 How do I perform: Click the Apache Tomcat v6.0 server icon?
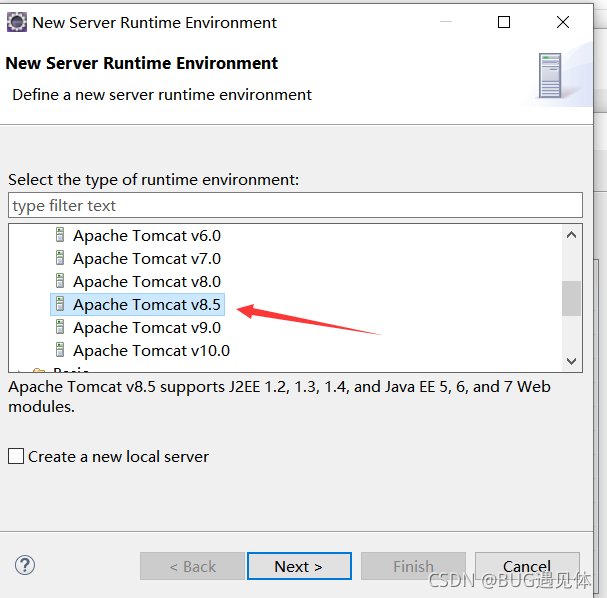point(60,236)
